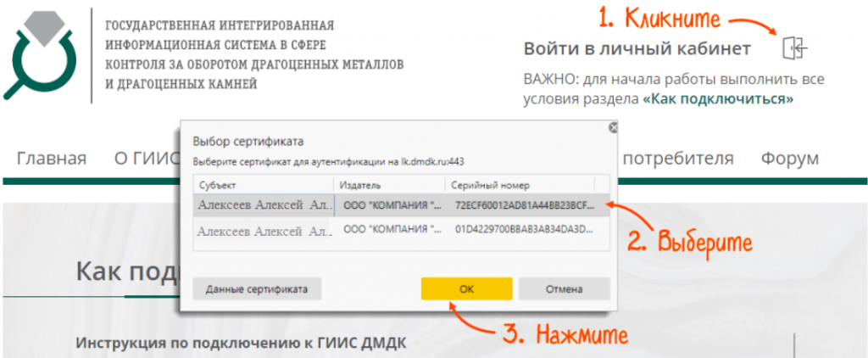Follow the «Как подключиться» link
The width and height of the screenshot is (868, 358).
(718, 98)
